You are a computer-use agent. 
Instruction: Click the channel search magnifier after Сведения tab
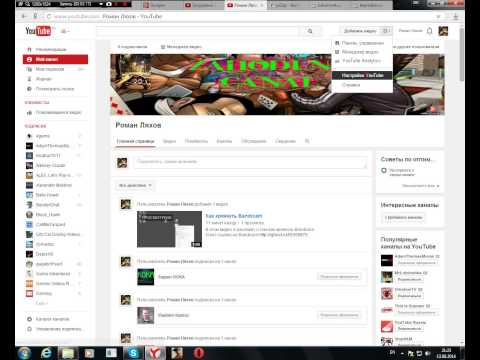pyautogui.click(x=307, y=141)
